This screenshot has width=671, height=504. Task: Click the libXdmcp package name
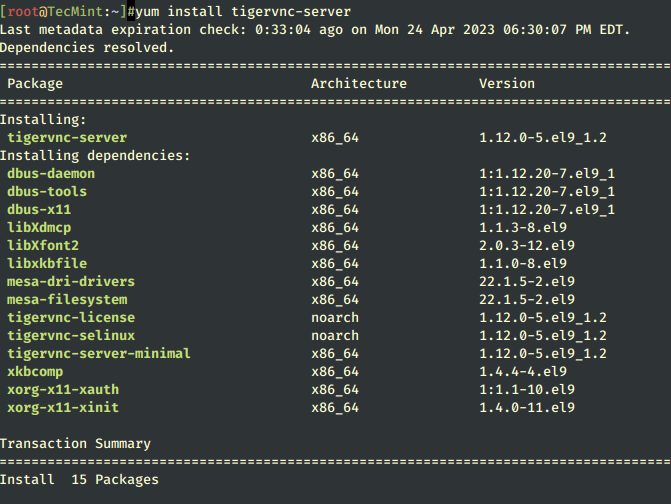pyautogui.click(x=39, y=228)
